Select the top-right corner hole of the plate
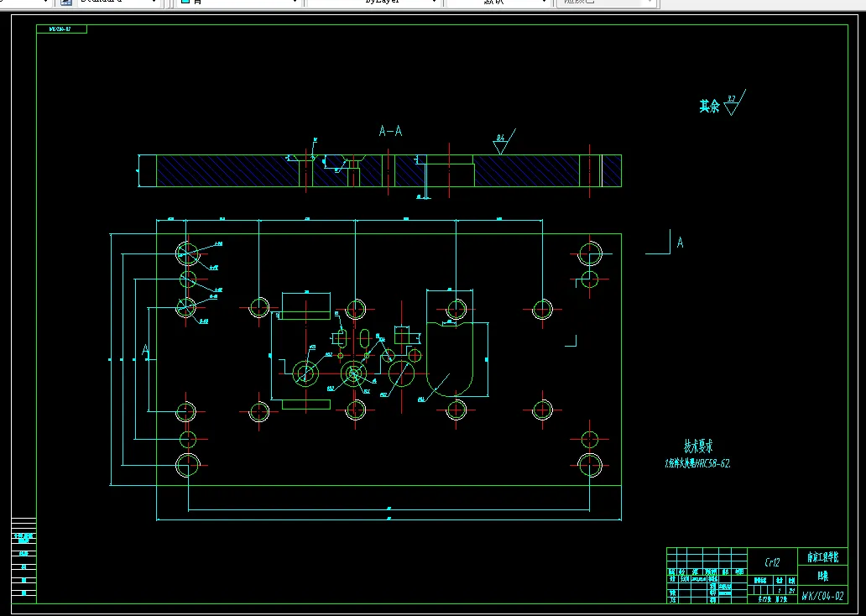This screenshot has width=866, height=616. click(590, 254)
